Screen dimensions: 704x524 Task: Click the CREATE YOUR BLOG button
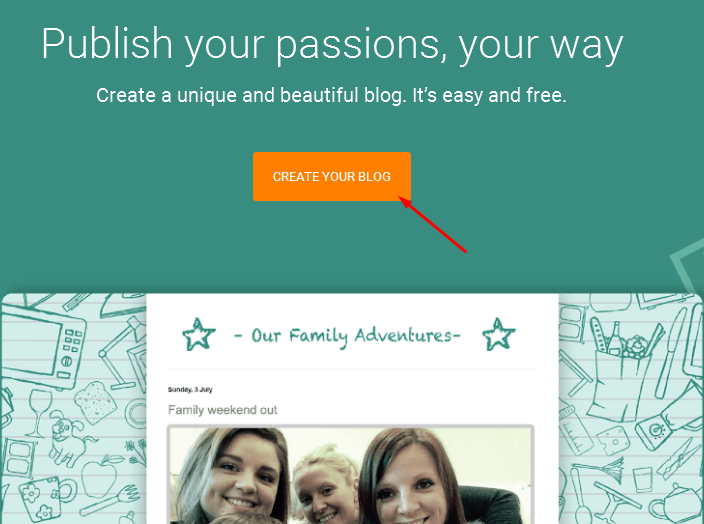(x=332, y=176)
